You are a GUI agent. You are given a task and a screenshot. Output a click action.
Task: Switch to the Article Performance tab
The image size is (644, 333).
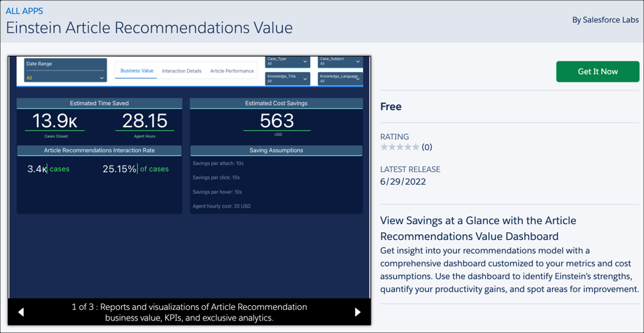[232, 71]
